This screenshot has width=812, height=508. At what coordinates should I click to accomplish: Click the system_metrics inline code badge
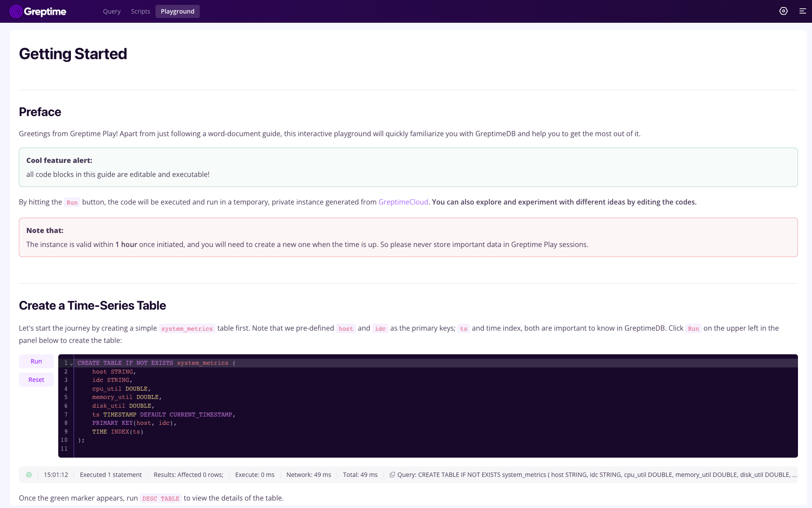187,328
